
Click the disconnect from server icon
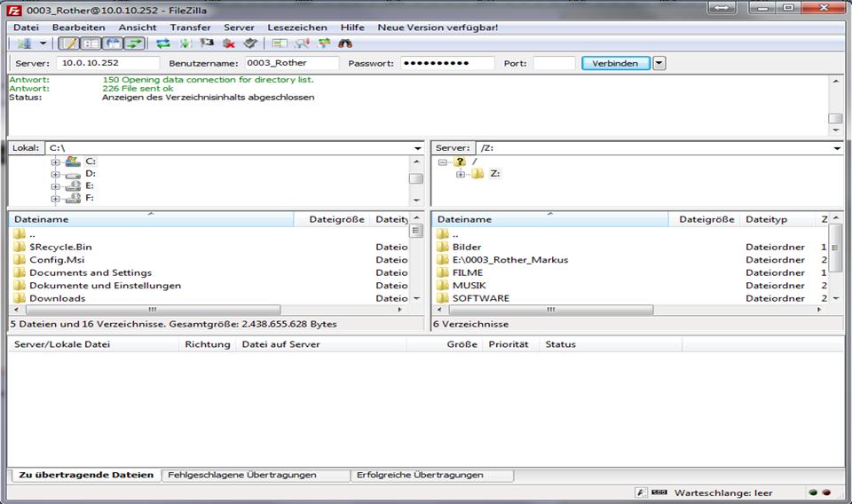pos(229,43)
